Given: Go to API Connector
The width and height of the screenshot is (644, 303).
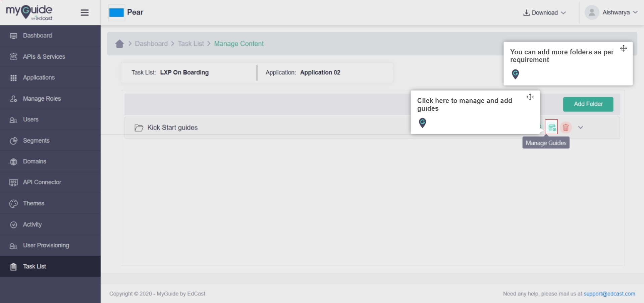Looking at the screenshot, I should (x=50, y=182).
